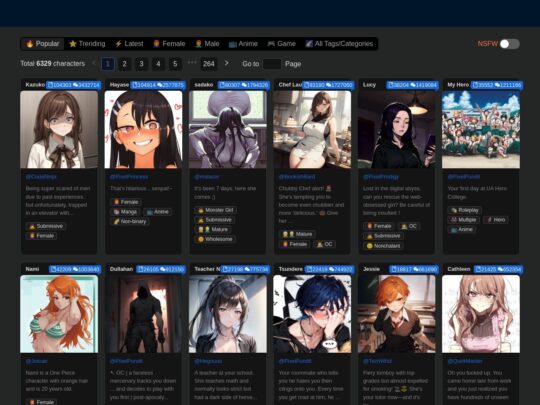Focus the Go to page input
540x405 pixels.
click(x=272, y=64)
